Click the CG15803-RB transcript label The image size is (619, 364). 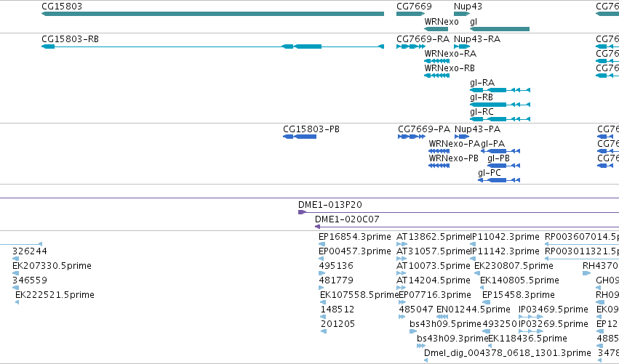(x=71, y=39)
